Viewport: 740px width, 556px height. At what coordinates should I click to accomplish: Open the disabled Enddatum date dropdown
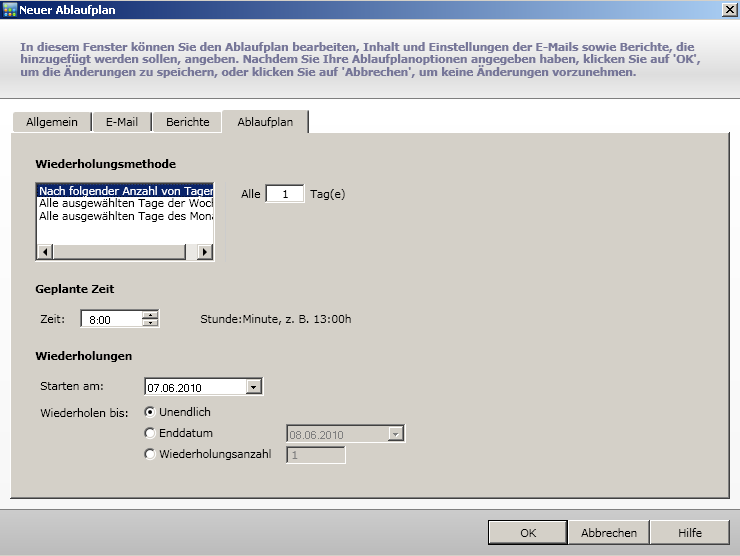click(x=395, y=434)
